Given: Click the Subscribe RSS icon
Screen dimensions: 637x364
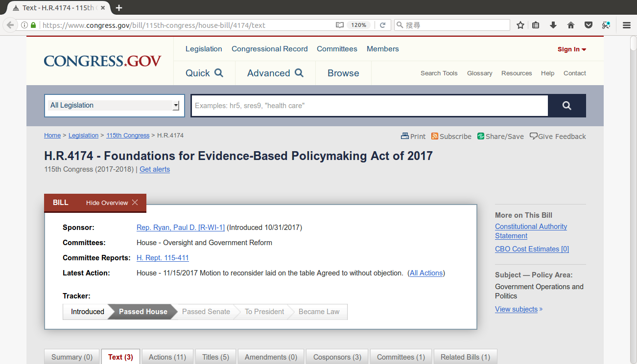Looking at the screenshot, I should click(x=435, y=136).
